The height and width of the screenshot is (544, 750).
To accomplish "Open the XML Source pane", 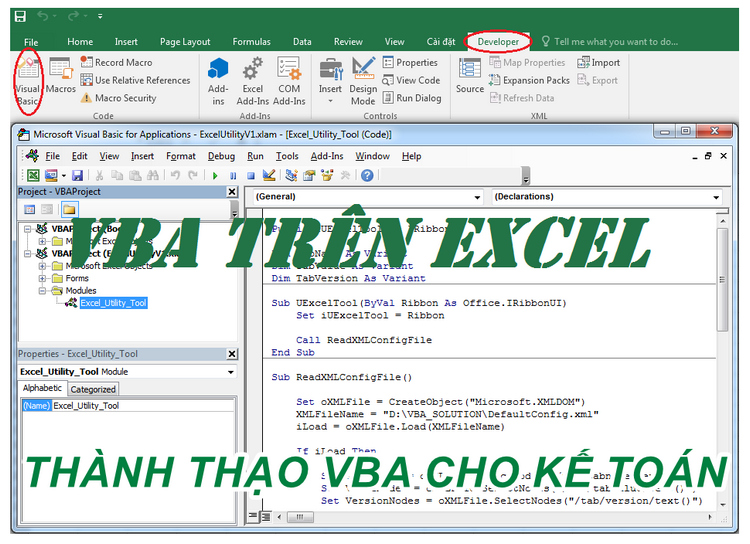I will (x=470, y=76).
